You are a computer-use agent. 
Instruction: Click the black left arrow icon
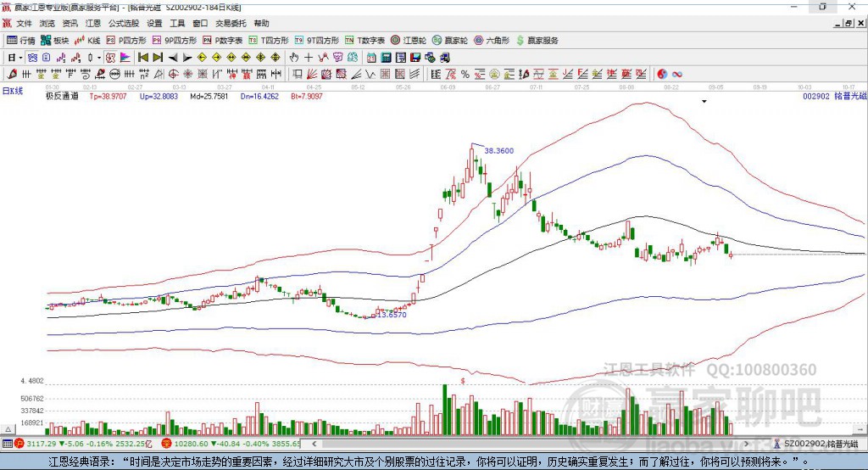point(173,58)
